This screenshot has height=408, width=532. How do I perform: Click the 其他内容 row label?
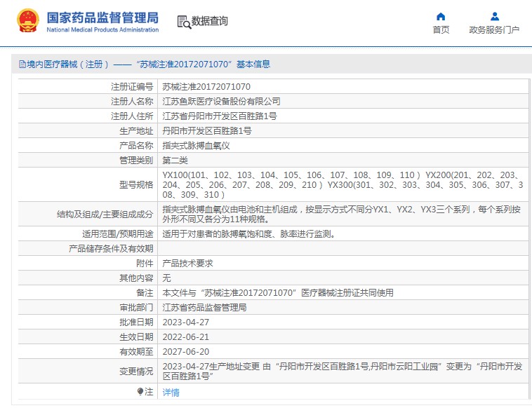pos(136,278)
